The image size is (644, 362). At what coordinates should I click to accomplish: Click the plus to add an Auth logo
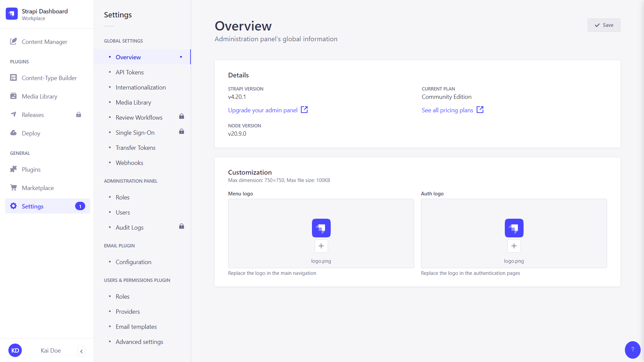[x=514, y=246]
